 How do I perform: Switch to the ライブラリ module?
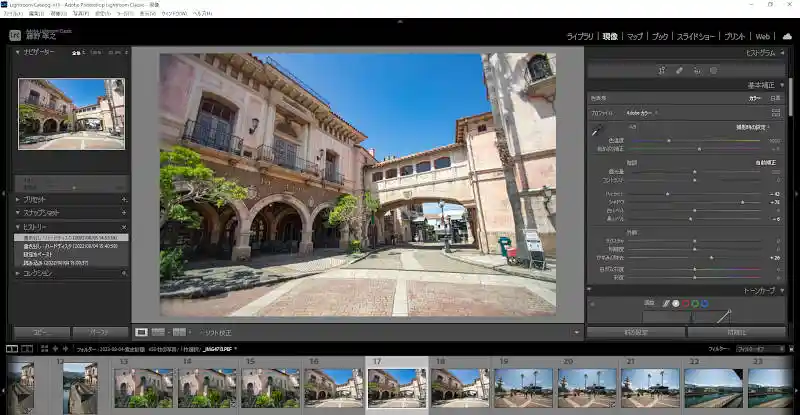coord(579,36)
